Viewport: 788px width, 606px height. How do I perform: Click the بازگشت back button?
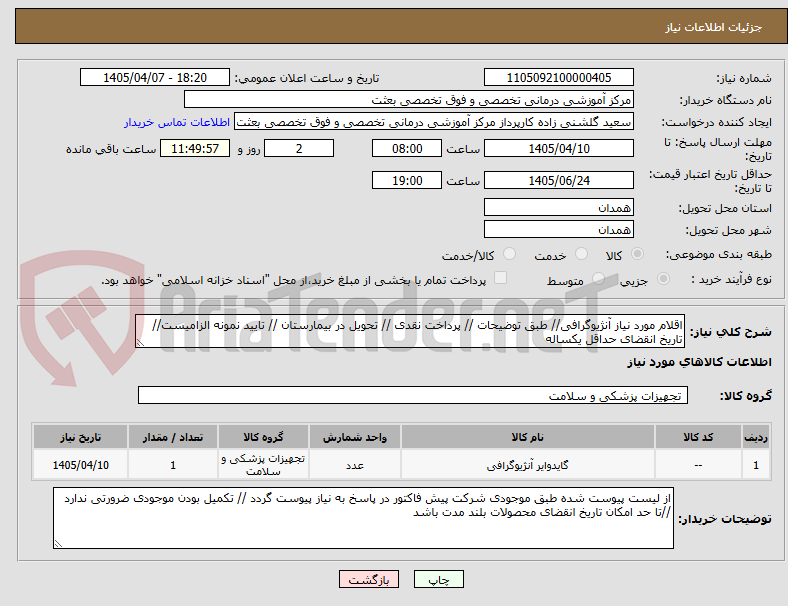[x=369, y=579]
